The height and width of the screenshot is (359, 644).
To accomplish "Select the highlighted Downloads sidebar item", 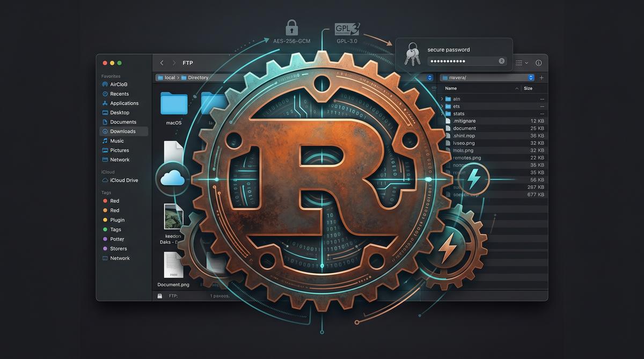I will (x=124, y=131).
